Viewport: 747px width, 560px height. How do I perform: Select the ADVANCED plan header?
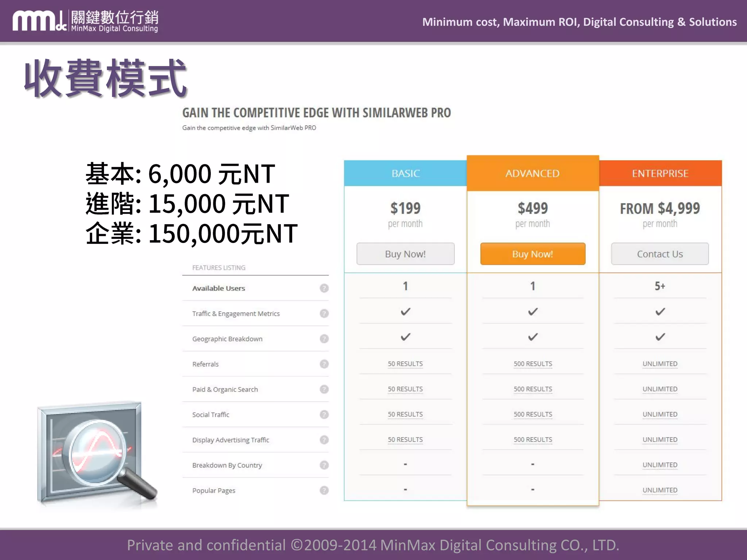point(533,173)
